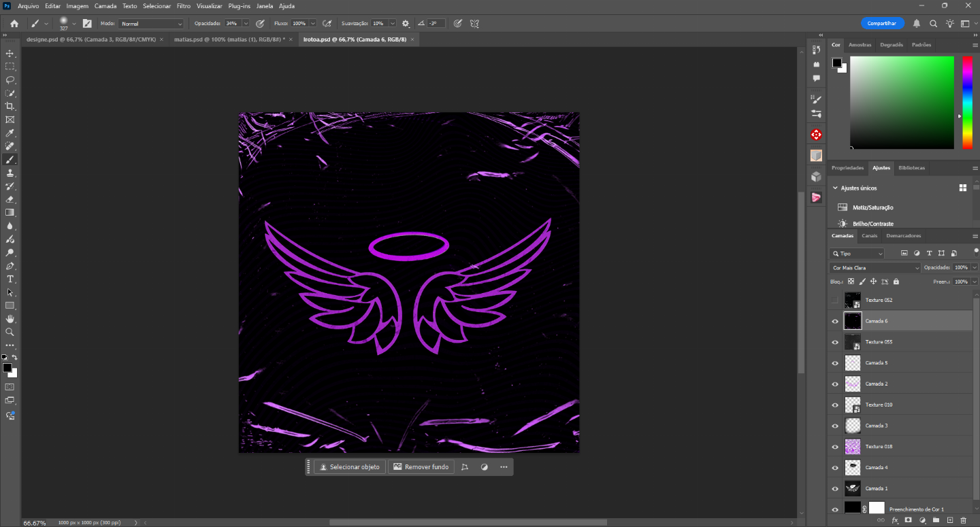This screenshot has height=527, width=980.
Task: Click the vertical hue slider
Action: click(x=967, y=103)
